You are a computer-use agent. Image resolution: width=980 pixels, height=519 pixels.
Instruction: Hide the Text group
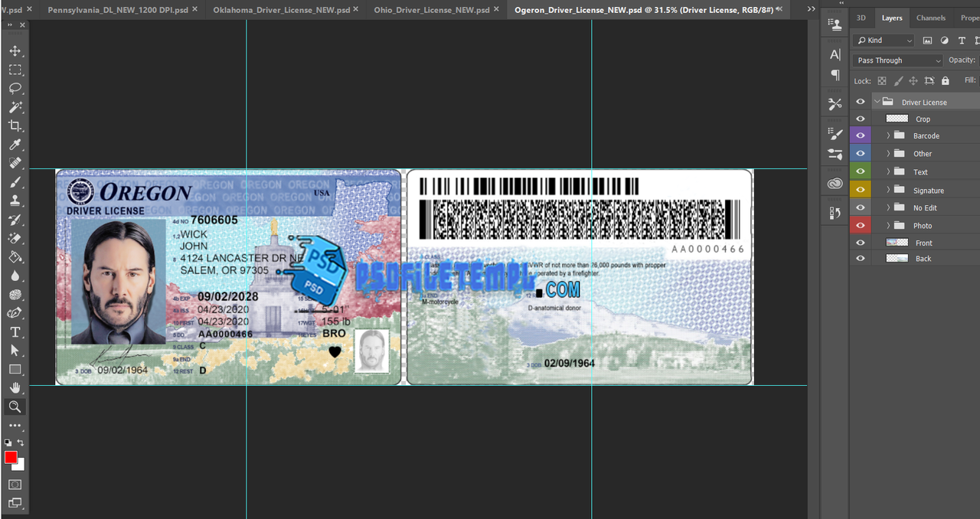(861, 171)
